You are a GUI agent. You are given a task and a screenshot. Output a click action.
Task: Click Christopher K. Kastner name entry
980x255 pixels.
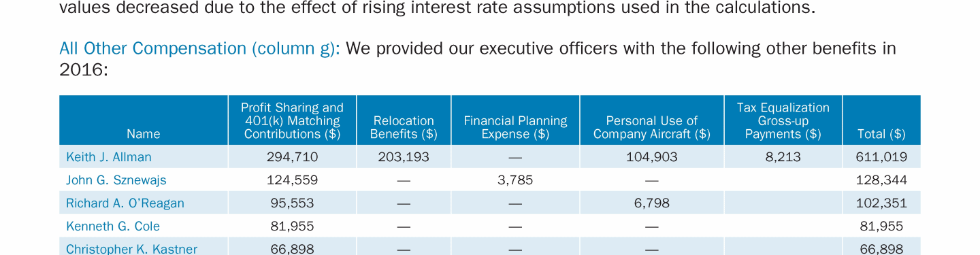[x=131, y=249]
